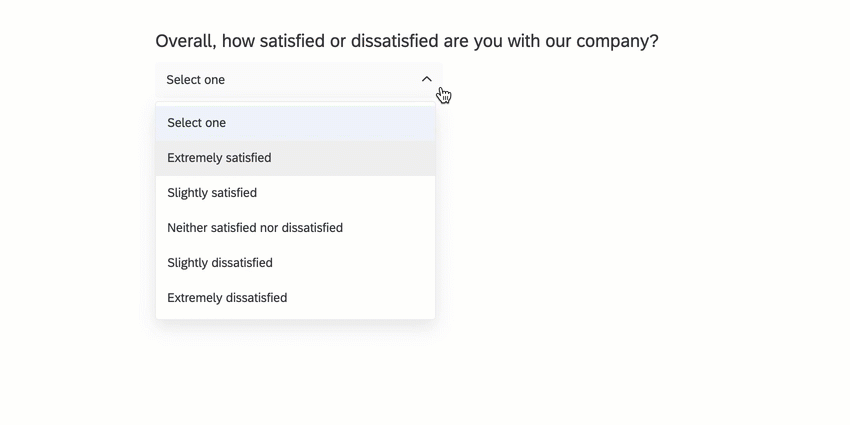The width and height of the screenshot is (850, 425).
Task: Respond with 'Extremely dissatisfied'
Action: pyautogui.click(x=227, y=298)
